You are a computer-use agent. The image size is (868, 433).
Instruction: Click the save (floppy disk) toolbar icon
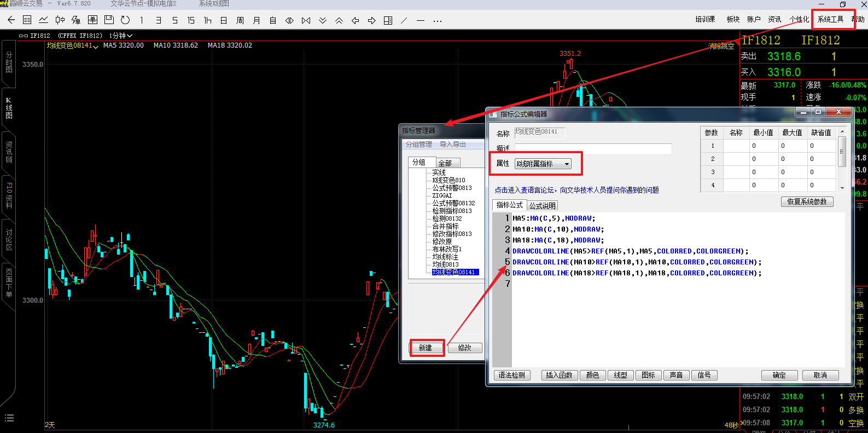(x=109, y=20)
